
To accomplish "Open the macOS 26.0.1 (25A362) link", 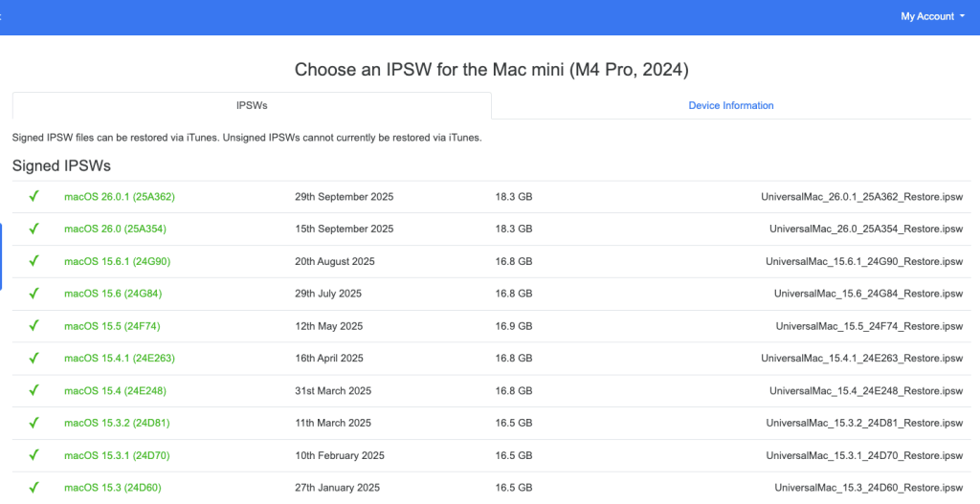I will (x=120, y=197).
